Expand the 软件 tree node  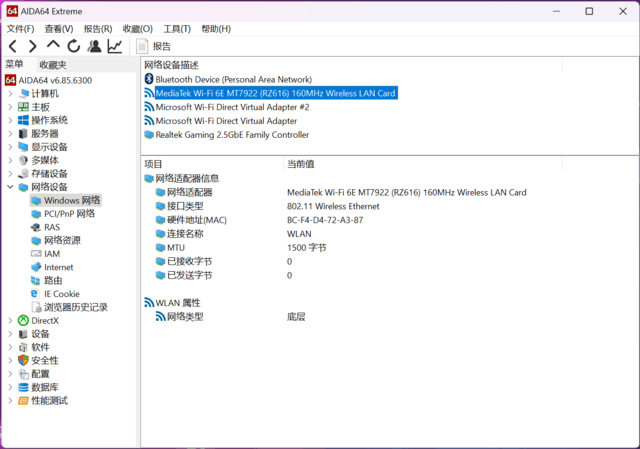(10, 347)
